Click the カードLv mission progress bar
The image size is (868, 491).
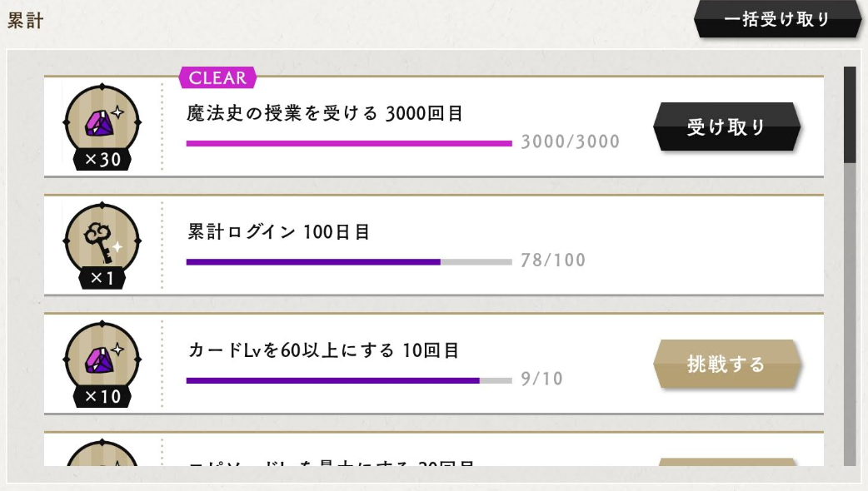[349, 380]
